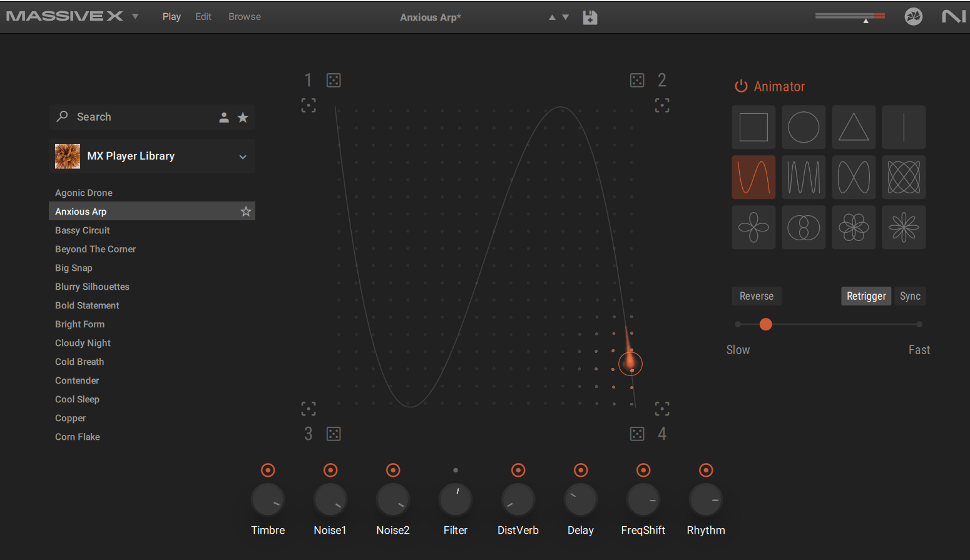Pick the four-petal flower Animator shape
The height and width of the screenshot is (560, 970).
753,227
